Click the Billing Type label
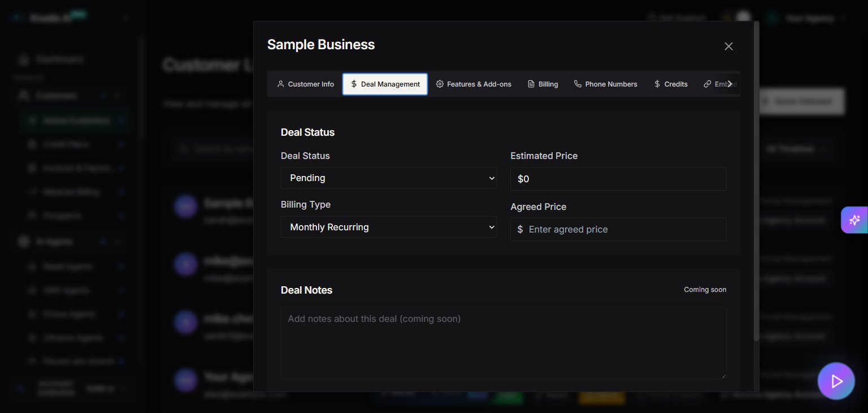Viewport: 868px width, 413px height. click(306, 204)
